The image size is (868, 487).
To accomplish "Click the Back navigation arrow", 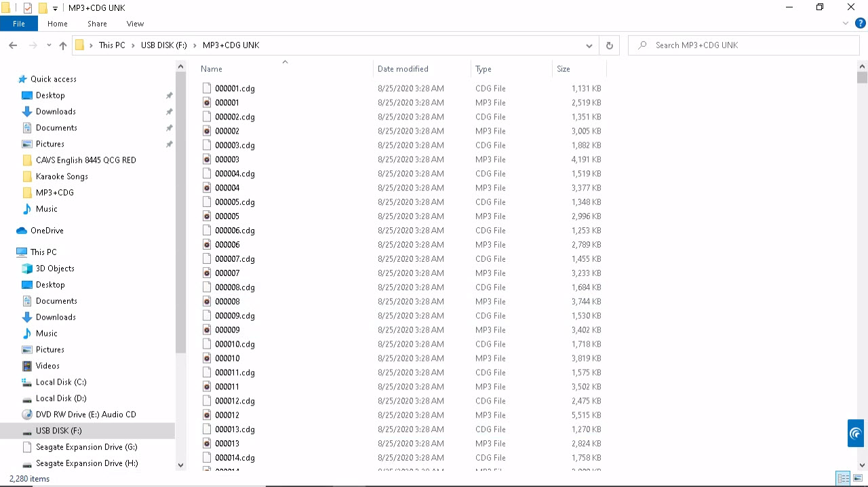I will [13, 45].
